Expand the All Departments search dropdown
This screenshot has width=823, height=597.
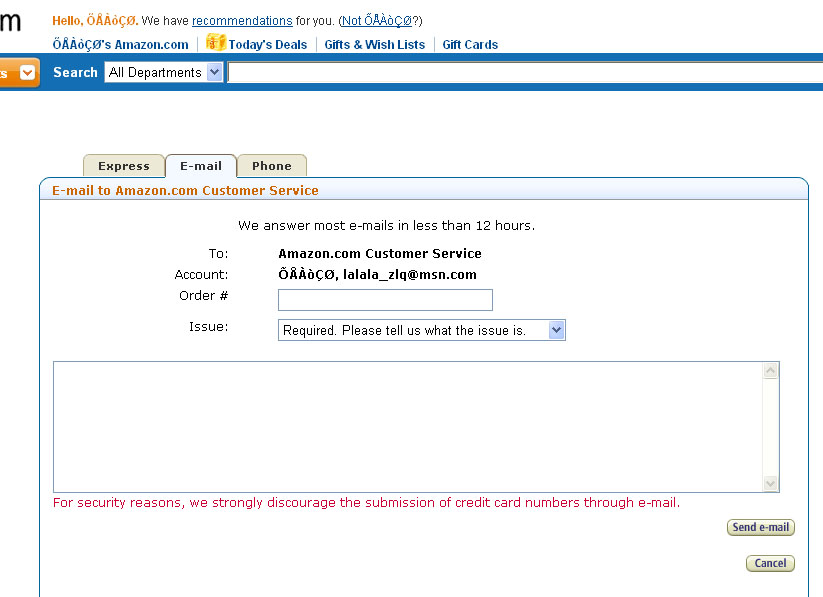point(214,72)
